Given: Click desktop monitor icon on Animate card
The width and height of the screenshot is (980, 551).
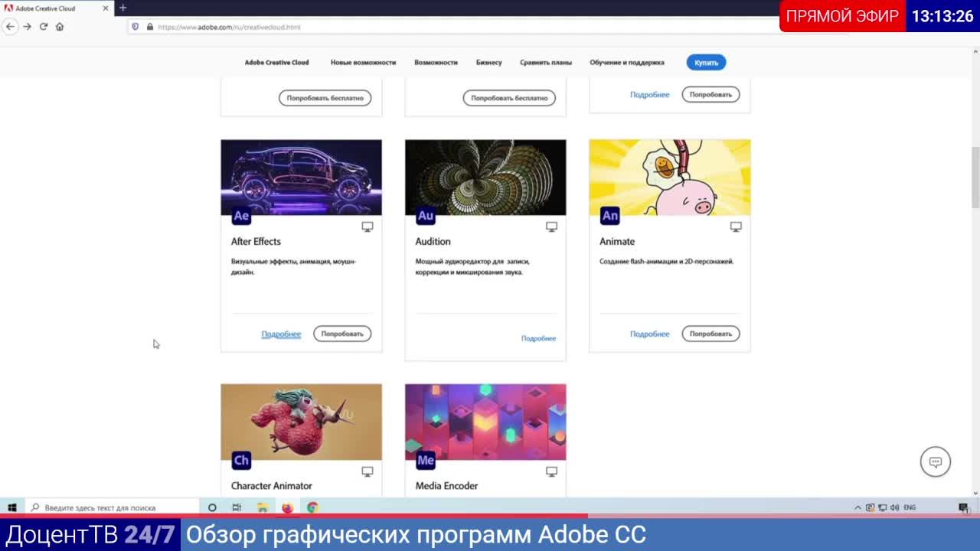Looking at the screenshot, I should (736, 227).
